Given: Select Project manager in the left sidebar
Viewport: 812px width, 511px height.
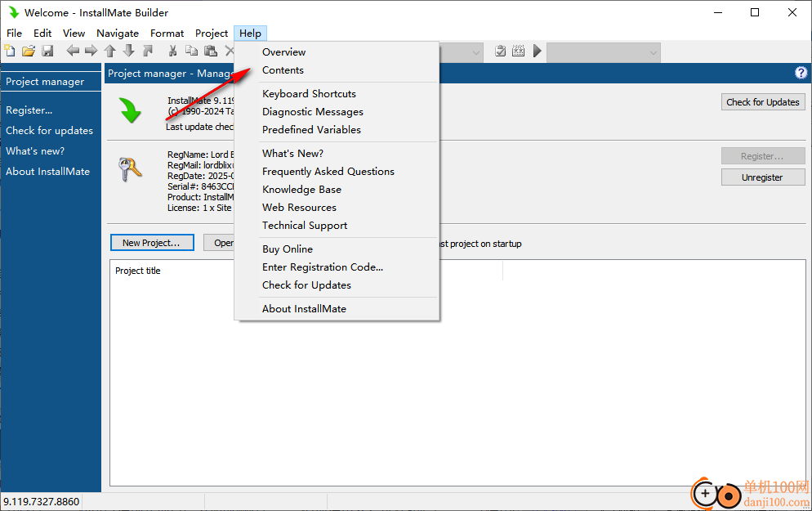Looking at the screenshot, I should (x=45, y=82).
